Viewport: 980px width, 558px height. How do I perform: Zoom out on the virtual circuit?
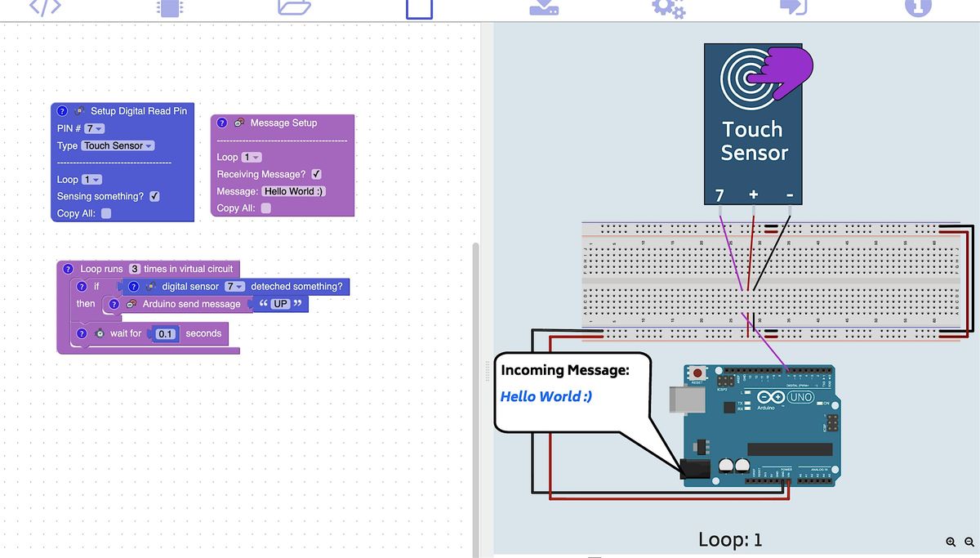[x=969, y=542]
